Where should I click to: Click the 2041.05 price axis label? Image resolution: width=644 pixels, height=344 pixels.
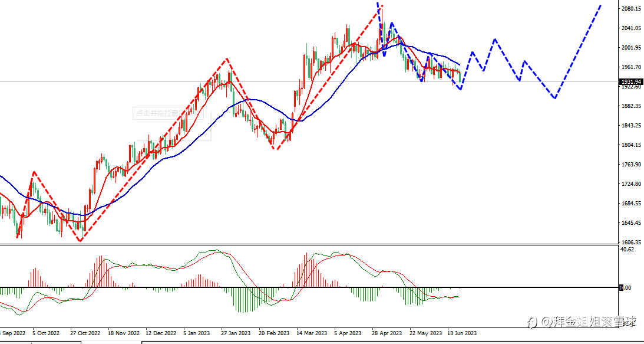[x=632, y=28]
